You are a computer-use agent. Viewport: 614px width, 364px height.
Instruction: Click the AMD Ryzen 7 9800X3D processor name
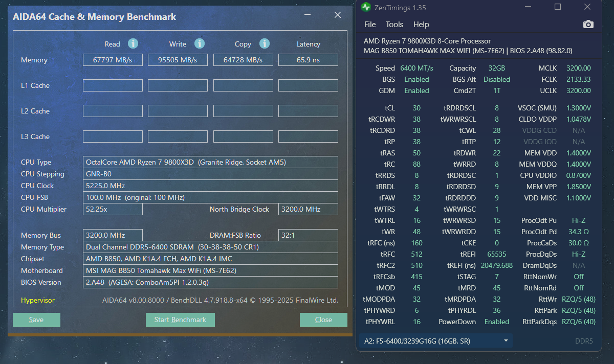tap(427, 41)
